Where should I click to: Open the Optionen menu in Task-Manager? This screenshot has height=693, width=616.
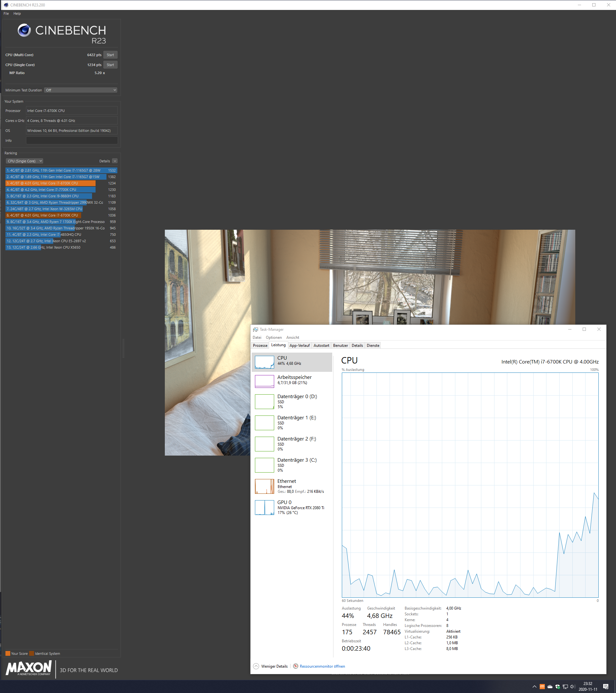[274, 337]
